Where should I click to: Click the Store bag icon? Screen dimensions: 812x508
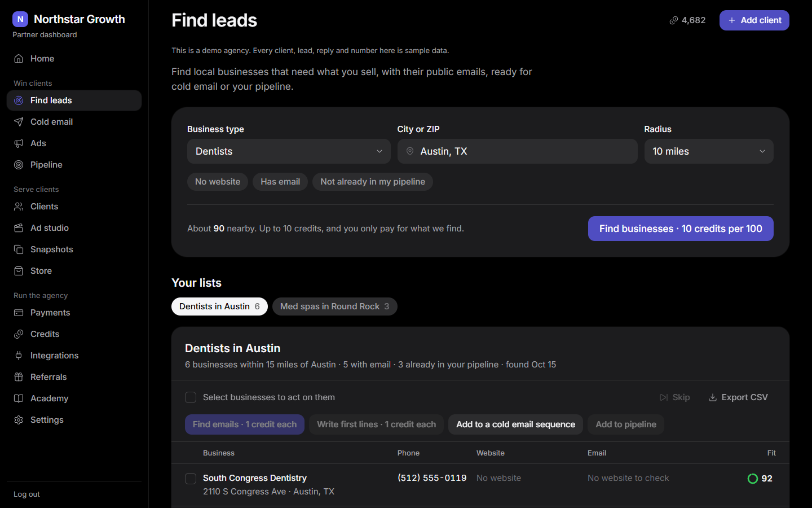[19, 271]
